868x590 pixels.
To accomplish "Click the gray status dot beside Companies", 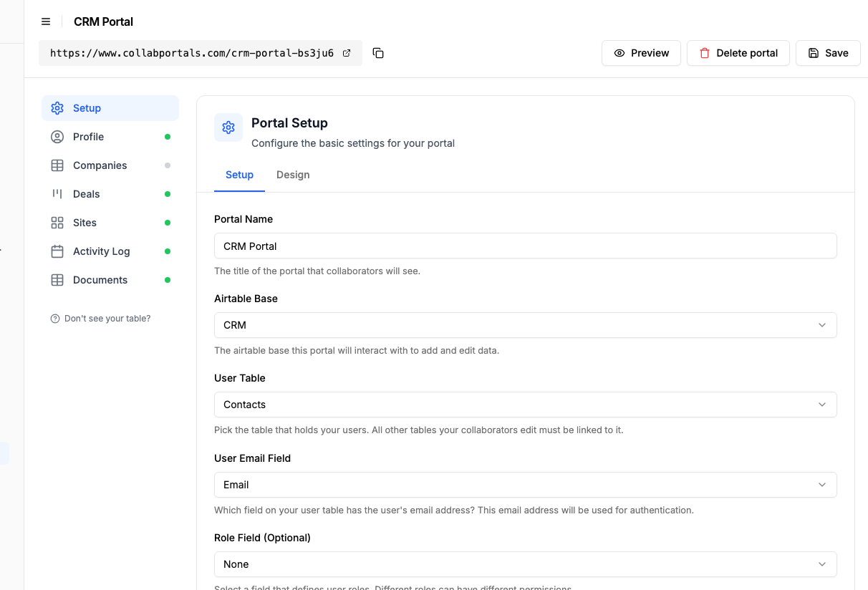I will (x=168, y=165).
